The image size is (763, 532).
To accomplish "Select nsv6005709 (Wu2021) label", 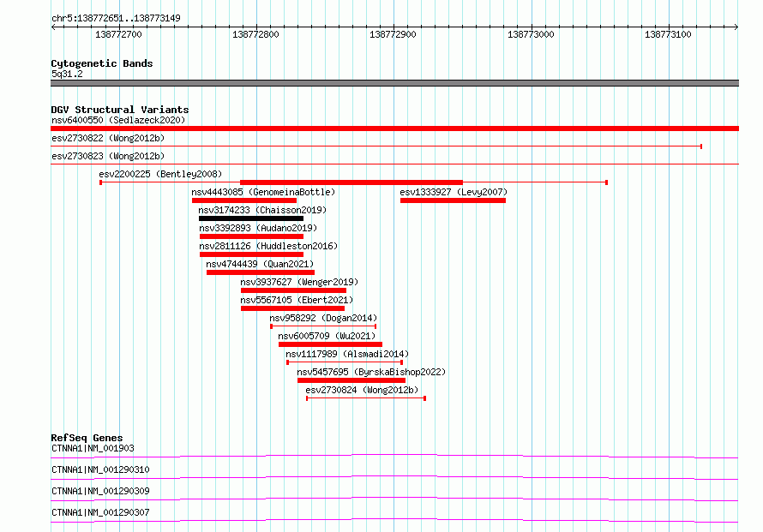I will [327, 336].
